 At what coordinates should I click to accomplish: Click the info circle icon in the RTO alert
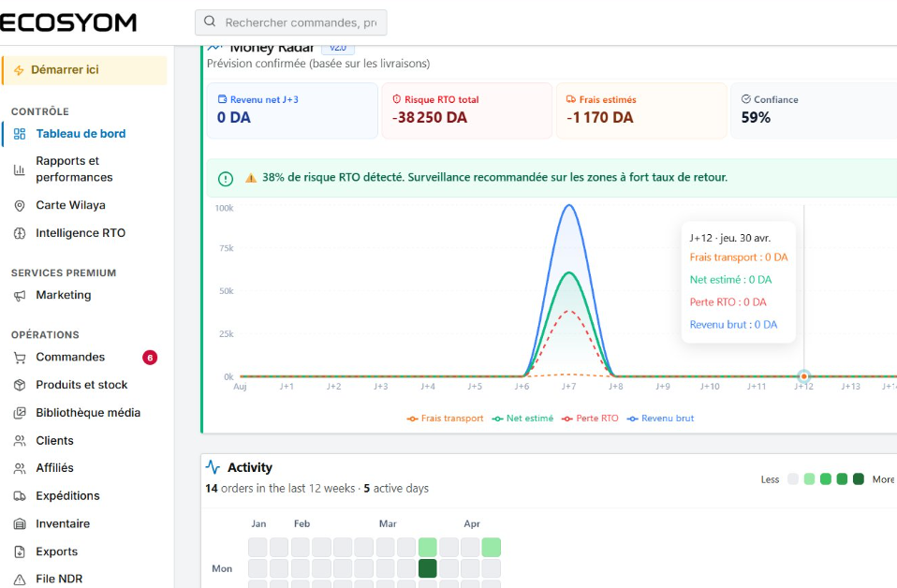(226, 179)
